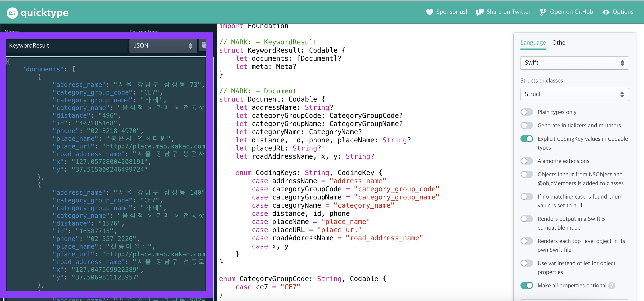Click the "distance": "496" JSON line
Screen dimensions: 644x301
pos(86,115)
